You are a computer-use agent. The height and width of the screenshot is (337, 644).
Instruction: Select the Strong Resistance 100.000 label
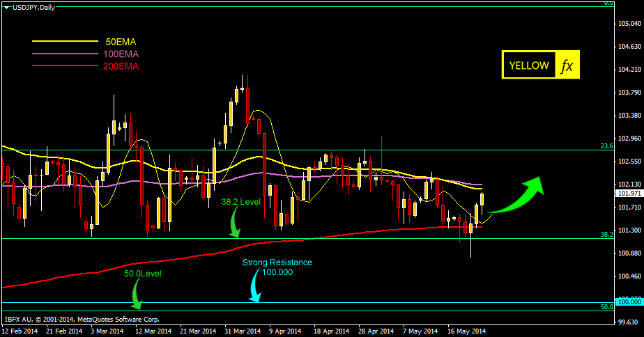(277, 267)
